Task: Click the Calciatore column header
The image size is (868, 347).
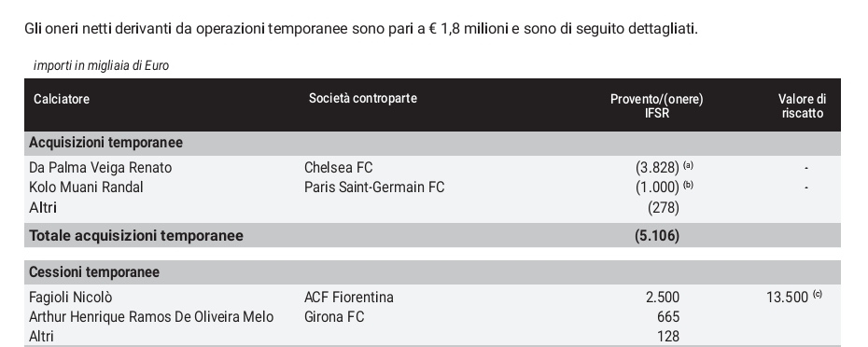Action: pos(62,99)
